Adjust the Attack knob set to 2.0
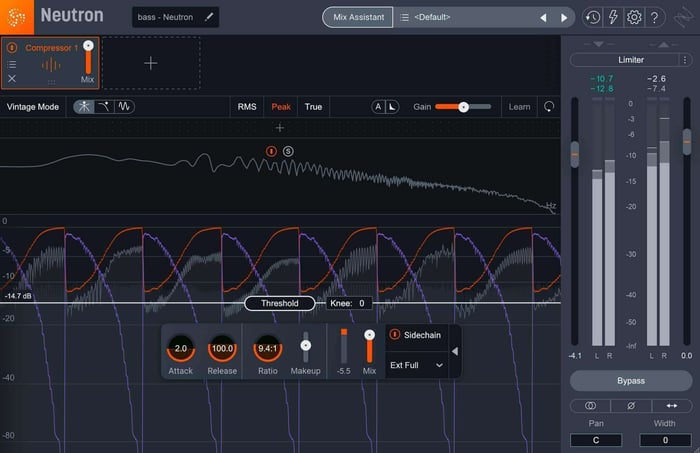Image resolution: width=700 pixels, height=453 pixels. pos(181,349)
